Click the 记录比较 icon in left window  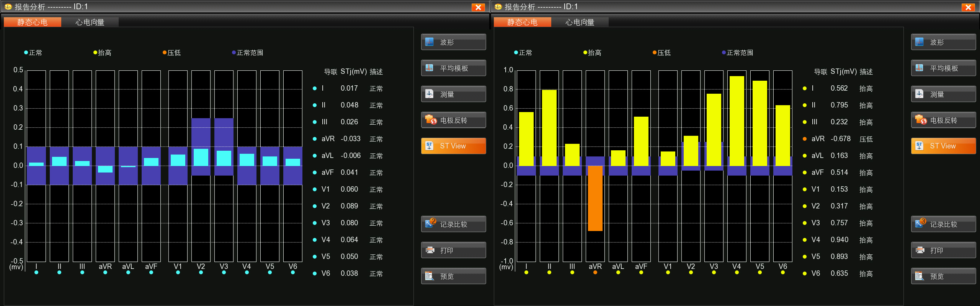[x=430, y=223]
